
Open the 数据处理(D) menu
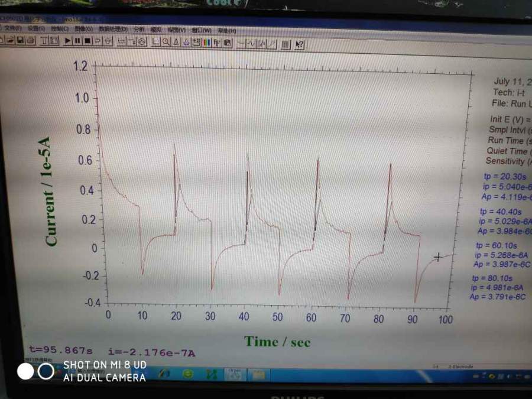(x=113, y=29)
